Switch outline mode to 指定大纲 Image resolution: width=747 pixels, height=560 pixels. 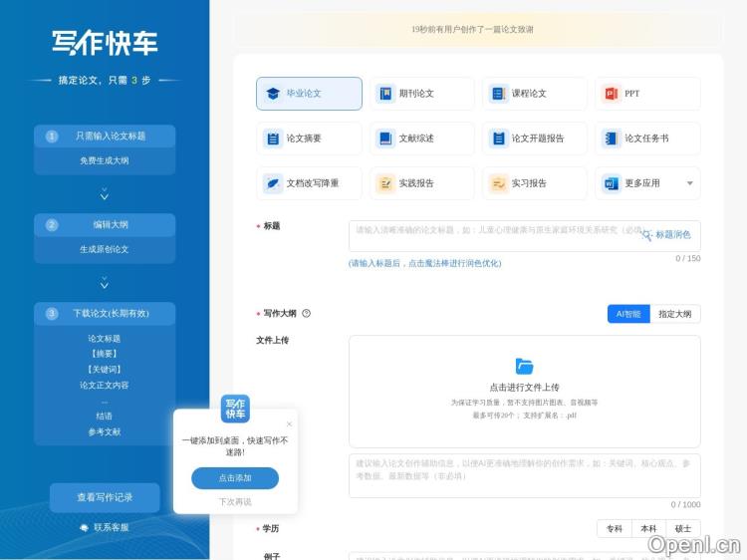click(x=675, y=314)
